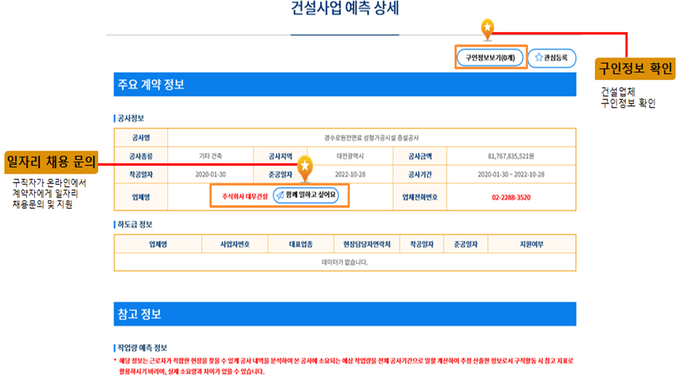The height and width of the screenshot is (386, 680).
Task: Click the 데이터가 없습니다. empty table row
Action: click(x=345, y=262)
